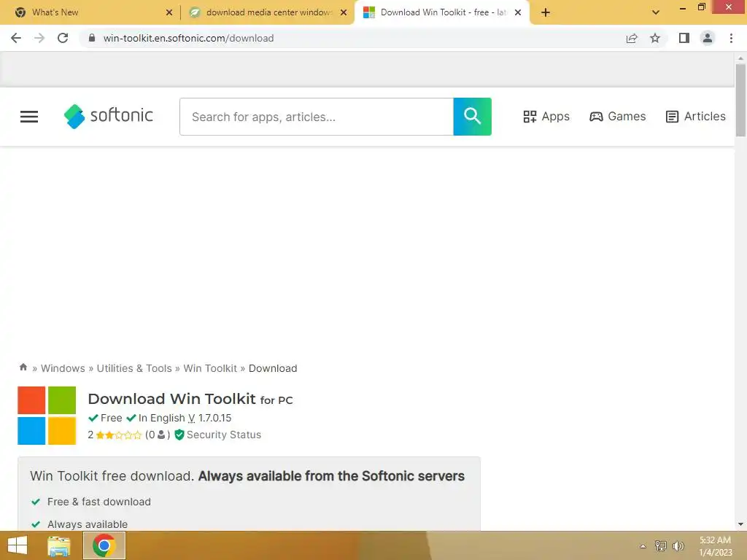The image size is (747, 560).
Task: Click the scrollbar up arrow
Action: (740, 58)
